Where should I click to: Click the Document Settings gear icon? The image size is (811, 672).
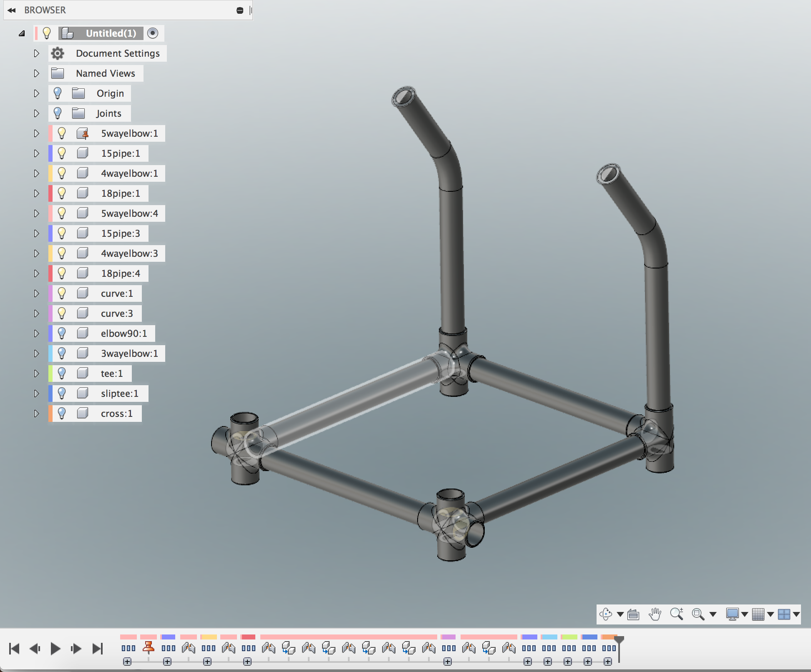58,53
